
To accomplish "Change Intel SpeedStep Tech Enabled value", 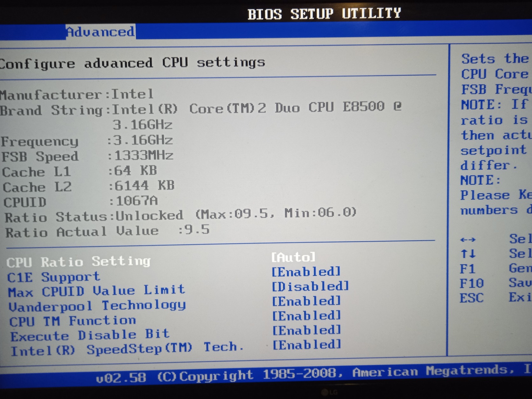I will click(x=307, y=345).
